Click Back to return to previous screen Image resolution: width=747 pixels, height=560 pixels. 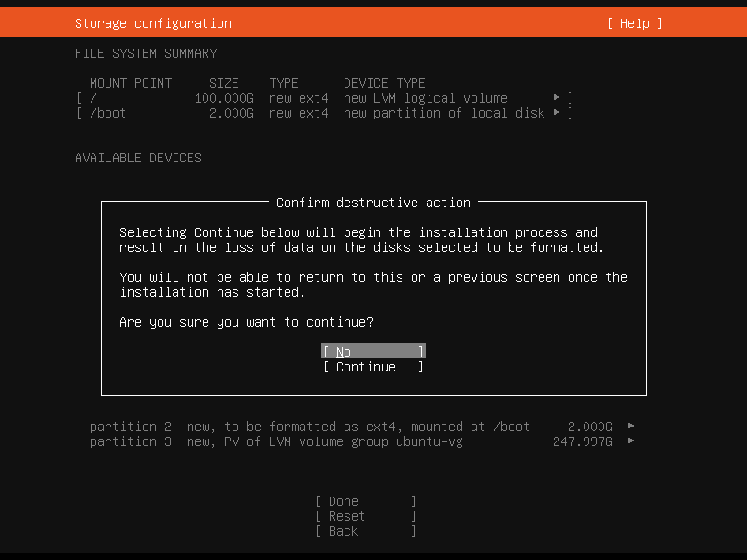point(365,531)
